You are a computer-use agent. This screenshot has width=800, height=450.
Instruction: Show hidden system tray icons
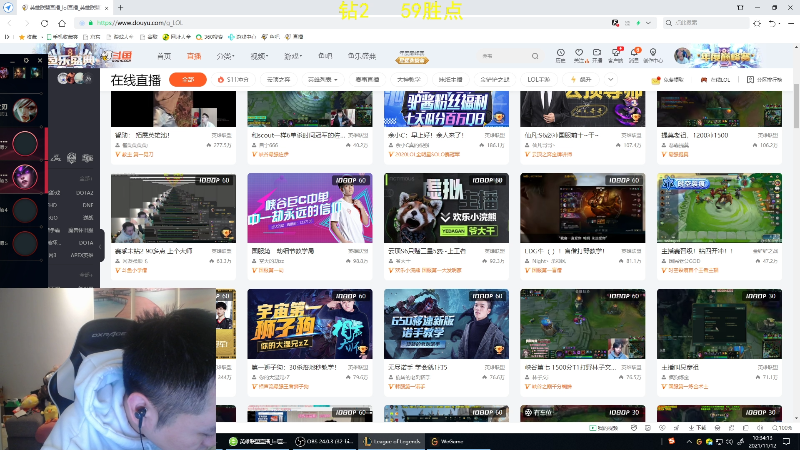tap(689, 441)
